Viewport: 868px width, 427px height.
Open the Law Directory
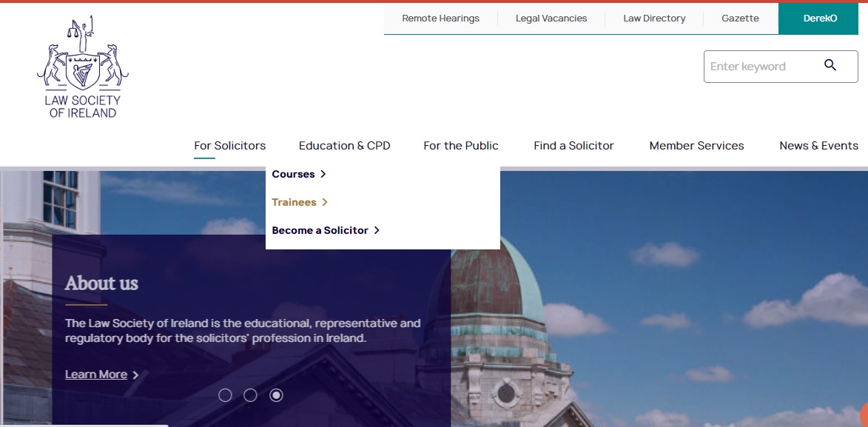click(654, 18)
